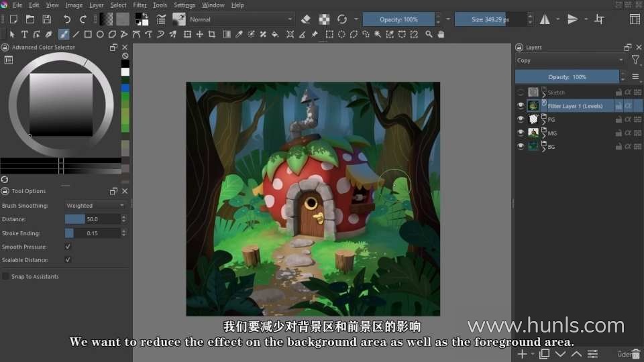Select the Pan hand tool
This screenshot has width=644, height=362.
(x=441, y=34)
